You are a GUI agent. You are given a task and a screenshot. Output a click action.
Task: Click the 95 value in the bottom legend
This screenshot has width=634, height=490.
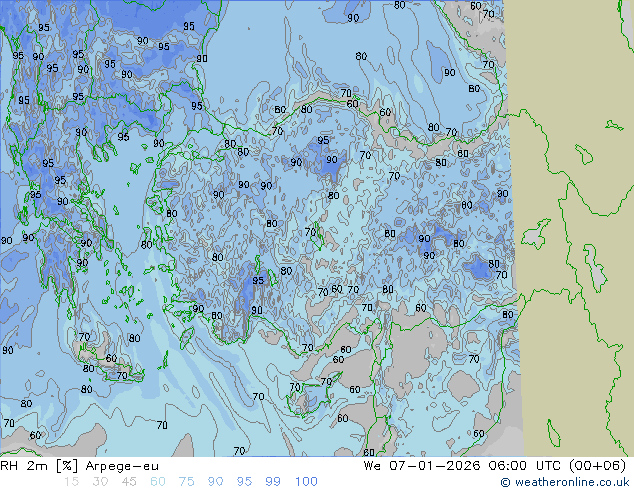click(244, 482)
